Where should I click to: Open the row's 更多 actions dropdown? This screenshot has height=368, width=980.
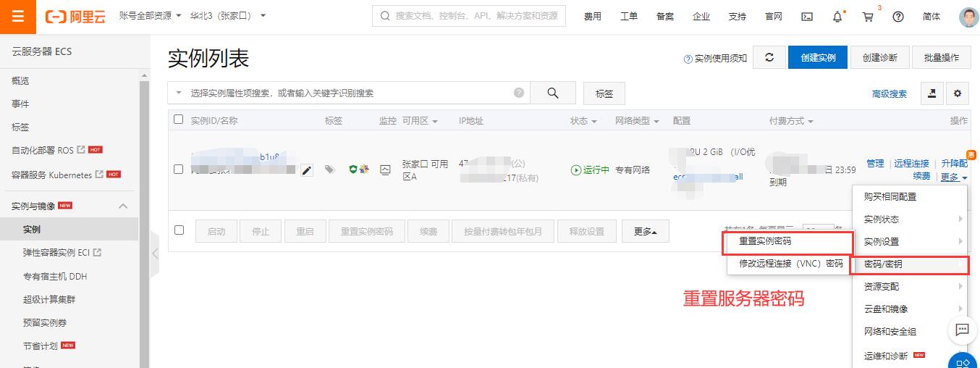954,177
